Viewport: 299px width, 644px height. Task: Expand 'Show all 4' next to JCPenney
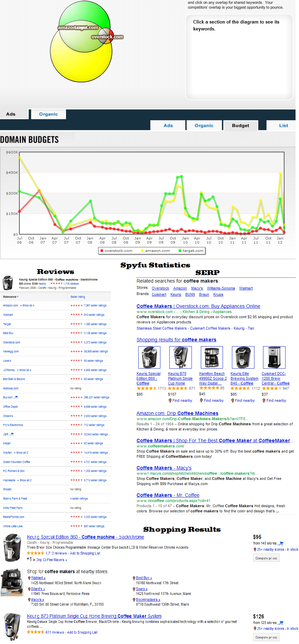coord(24,370)
